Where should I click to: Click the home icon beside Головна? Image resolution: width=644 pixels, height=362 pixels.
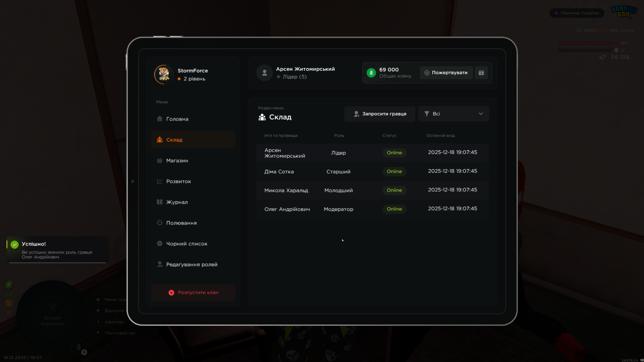point(159,119)
